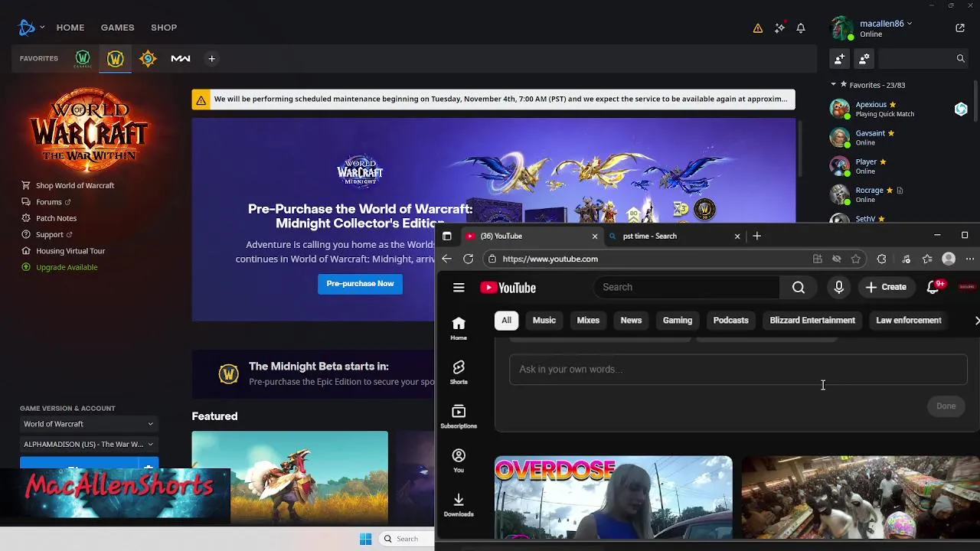
Task: Open YouTube Shorts in the sidebar
Action: click(x=459, y=373)
